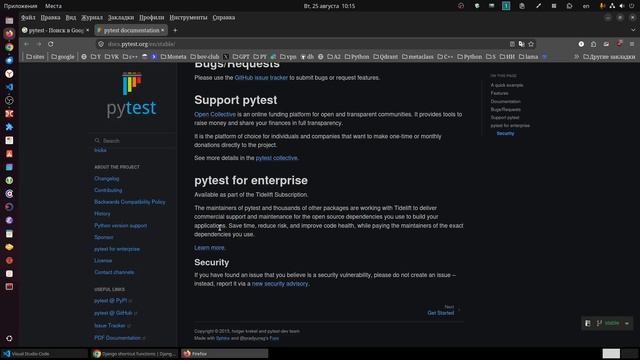This screenshot has height=360, width=640.
Task: Open the pytest collective link
Action: tap(276, 158)
